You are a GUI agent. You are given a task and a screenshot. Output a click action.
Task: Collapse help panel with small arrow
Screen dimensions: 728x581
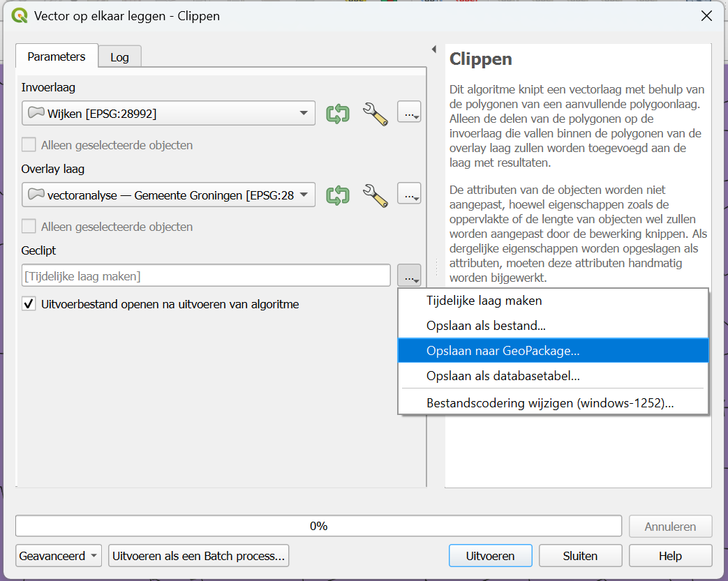point(433,50)
